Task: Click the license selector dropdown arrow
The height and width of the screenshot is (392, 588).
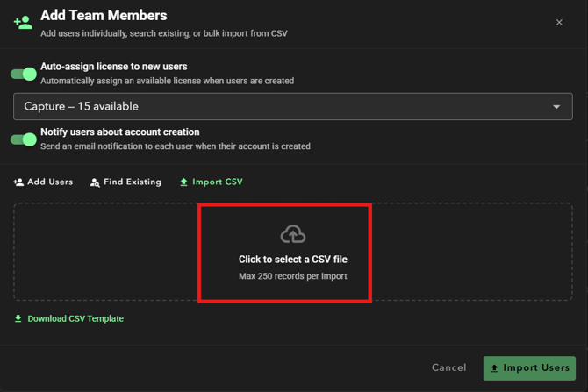Action: (556, 107)
